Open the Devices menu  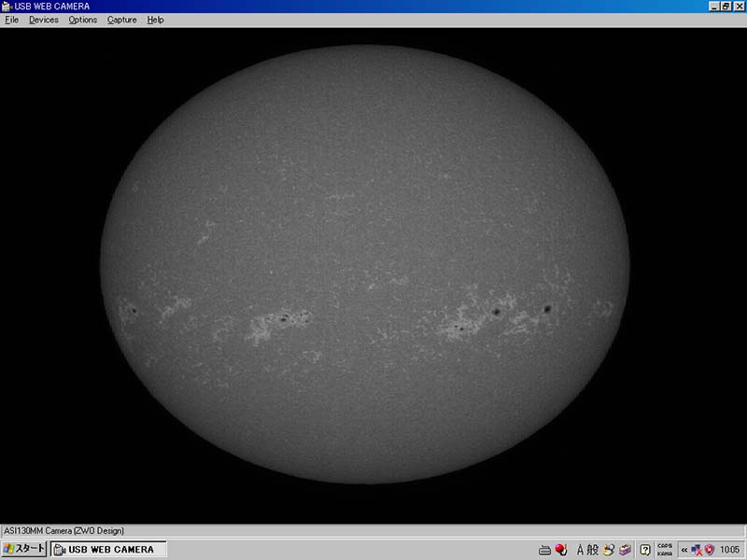(x=43, y=20)
